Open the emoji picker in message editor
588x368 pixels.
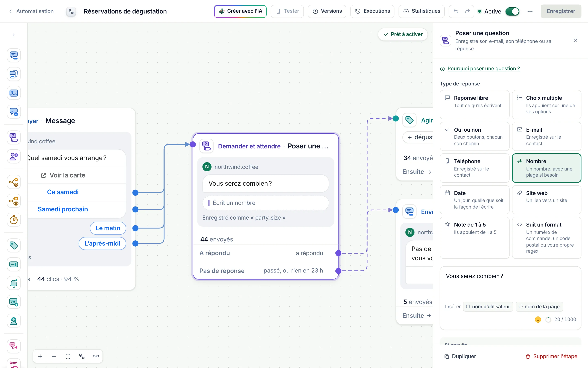[x=538, y=320]
